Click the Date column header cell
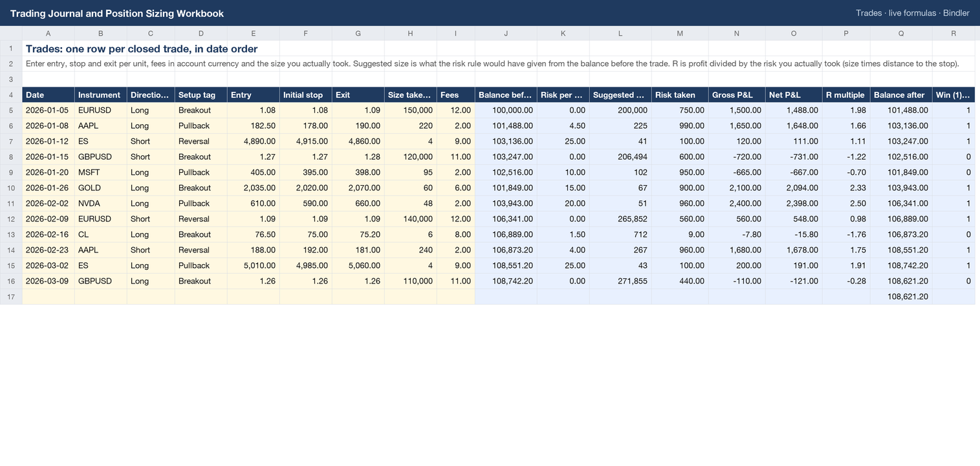The height and width of the screenshot is (466, 980). 48,94
